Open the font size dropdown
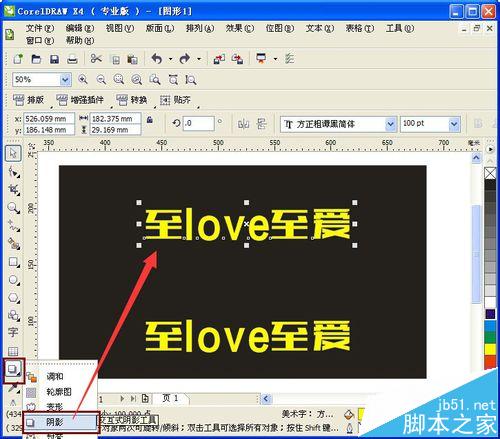 (454, 124)
